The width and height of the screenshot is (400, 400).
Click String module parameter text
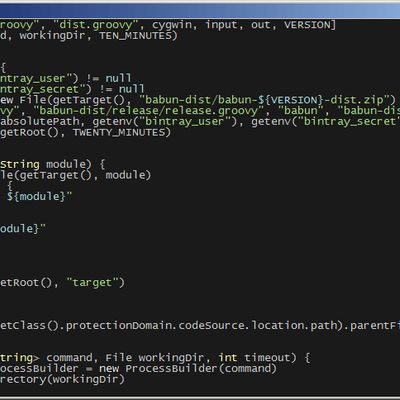click(x=45, y=164)
